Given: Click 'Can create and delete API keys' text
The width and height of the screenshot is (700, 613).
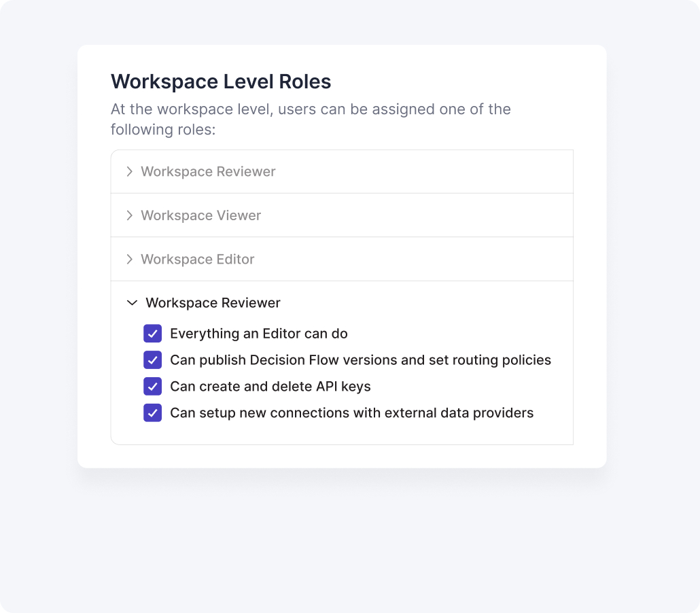Looking at the screenshot, I should point(270,387).
